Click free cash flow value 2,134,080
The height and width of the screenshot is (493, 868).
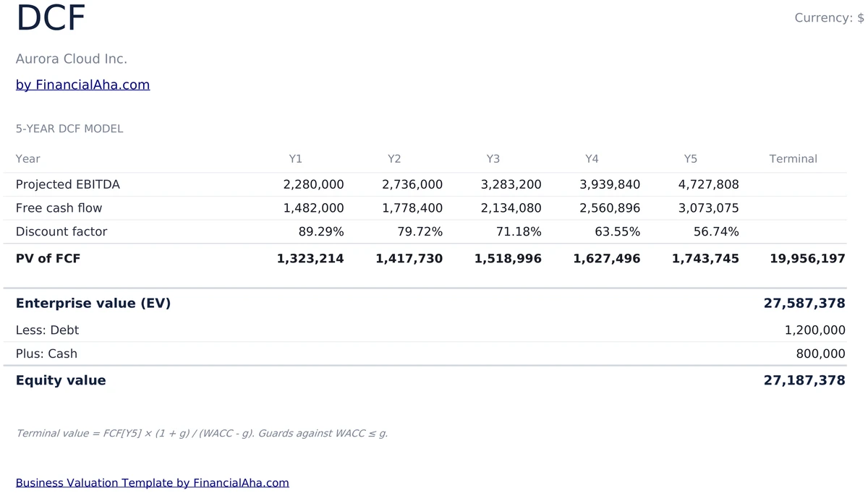(511, 208)
